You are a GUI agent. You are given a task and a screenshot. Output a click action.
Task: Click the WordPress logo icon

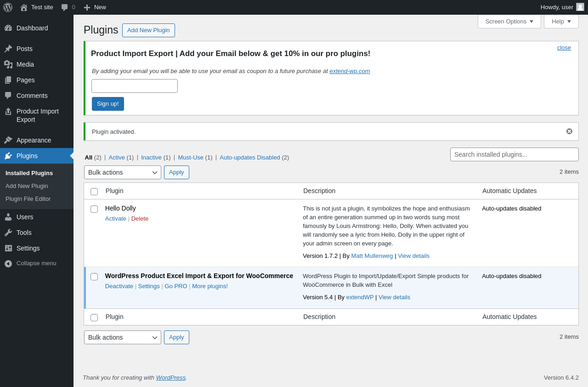tap(8, 7)
